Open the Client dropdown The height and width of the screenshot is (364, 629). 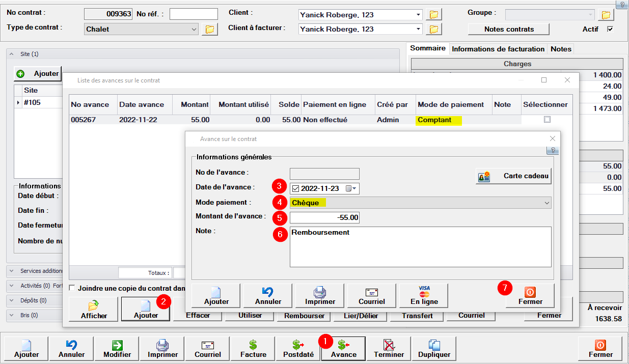coord(418,14)
